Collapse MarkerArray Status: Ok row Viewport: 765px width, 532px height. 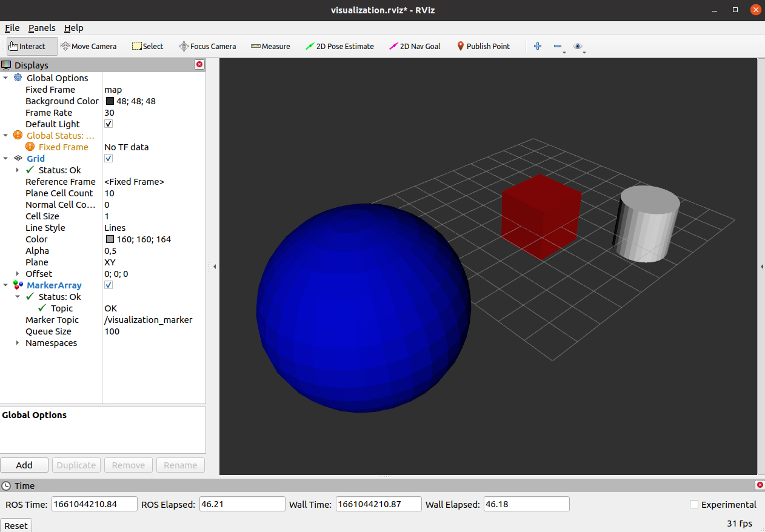pos(18,296)
